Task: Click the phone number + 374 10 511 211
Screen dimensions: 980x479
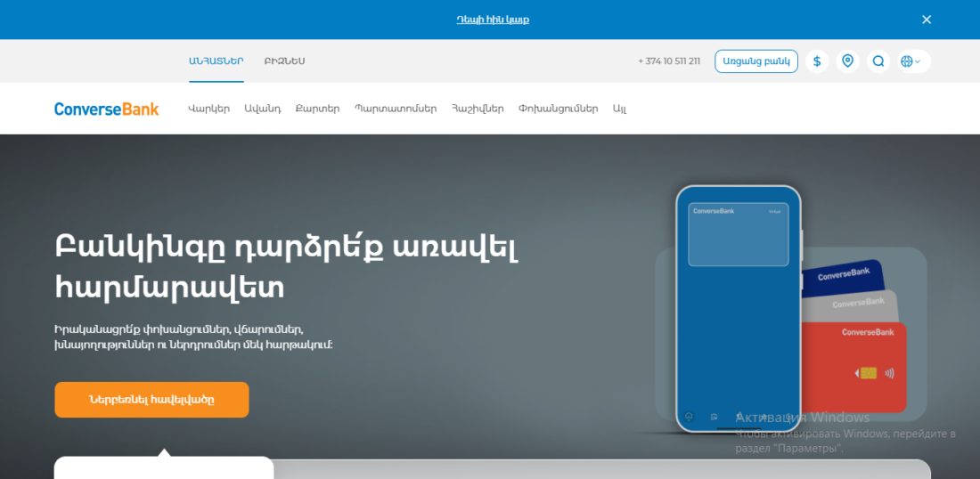Action: coord(669,61)
